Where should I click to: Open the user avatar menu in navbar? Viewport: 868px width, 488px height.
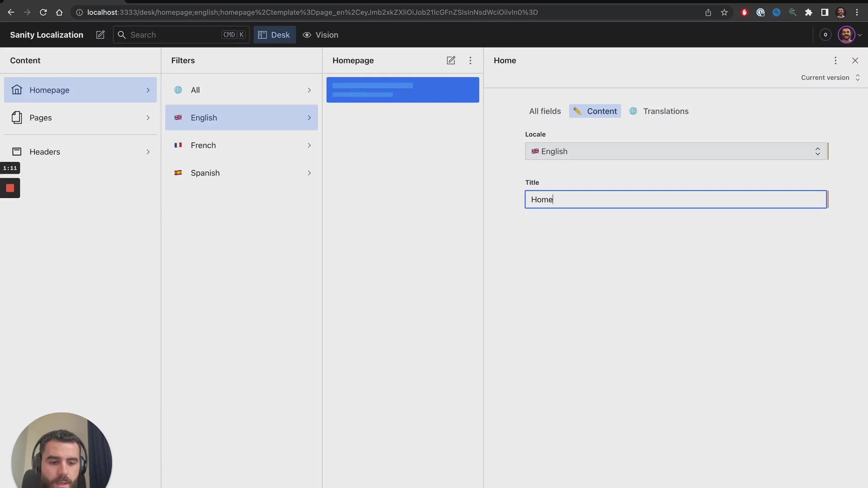click(849, 35)
